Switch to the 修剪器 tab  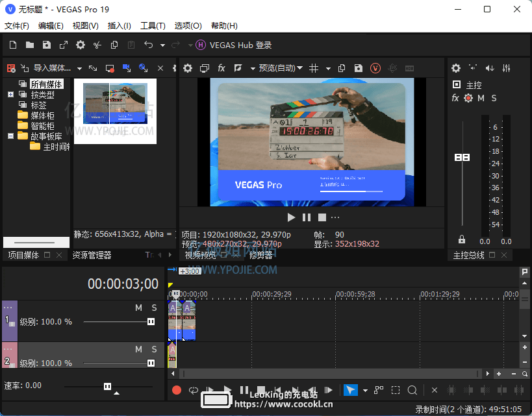261,255
